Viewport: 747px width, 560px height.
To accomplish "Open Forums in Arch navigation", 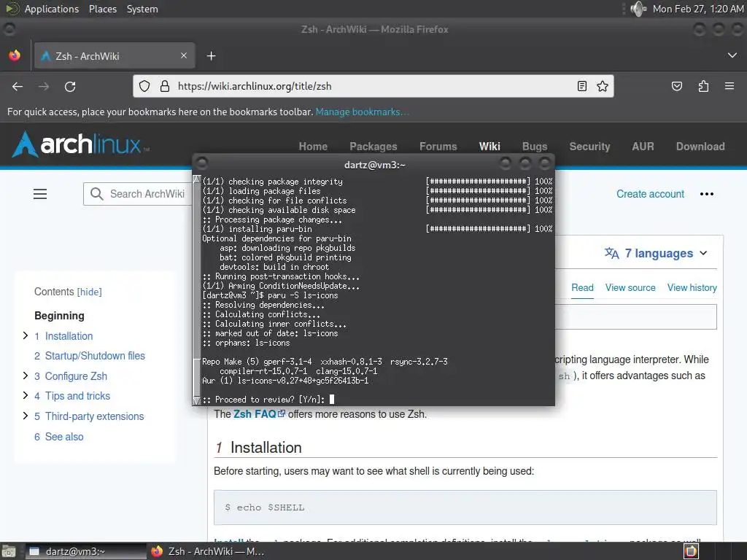I will coord(438,147).
